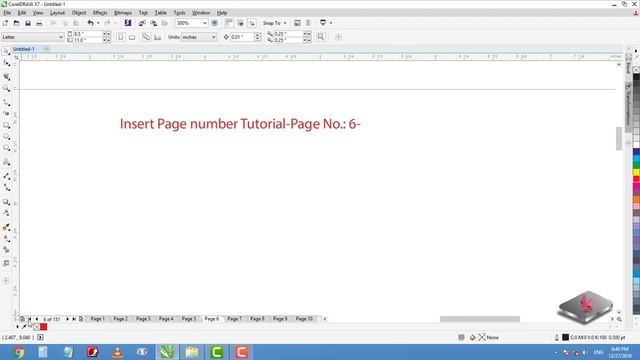640x360 pixels.
Task: Go to the first page
Action: [x=29, y=319]
